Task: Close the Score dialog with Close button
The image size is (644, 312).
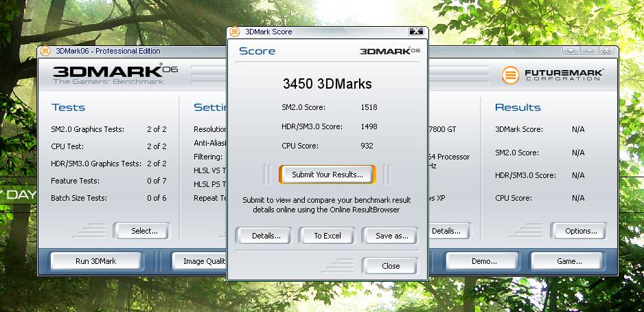Action: (391, 266)
